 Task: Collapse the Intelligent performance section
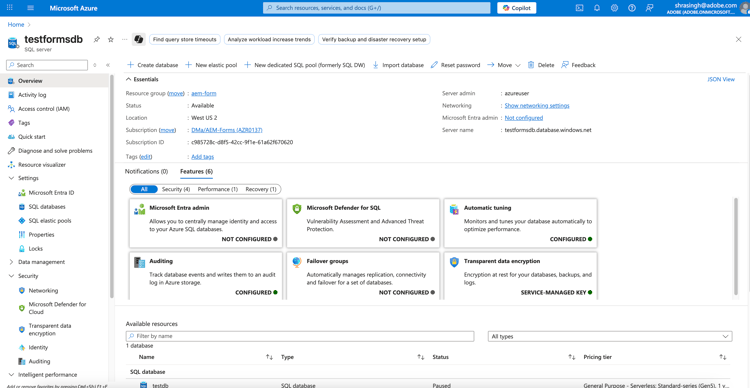(11, 375)
